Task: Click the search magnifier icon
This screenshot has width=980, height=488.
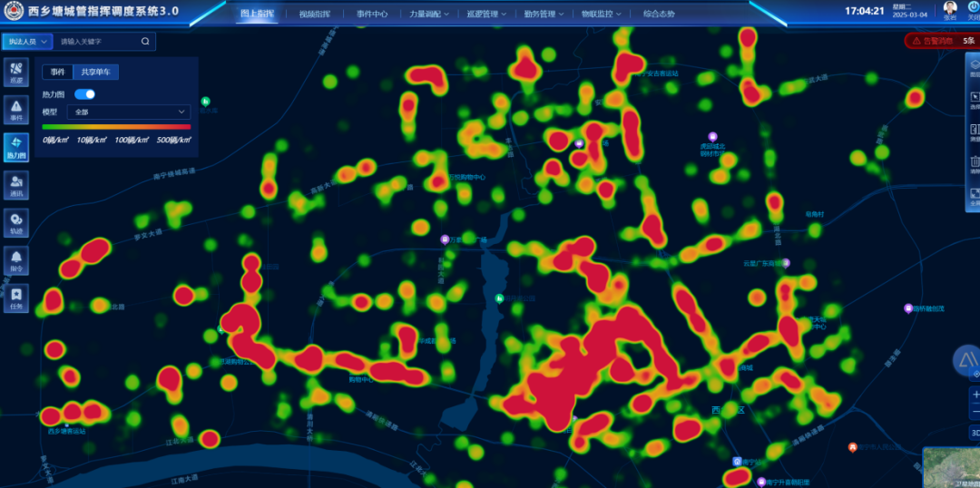Action: tap(145, 41)
